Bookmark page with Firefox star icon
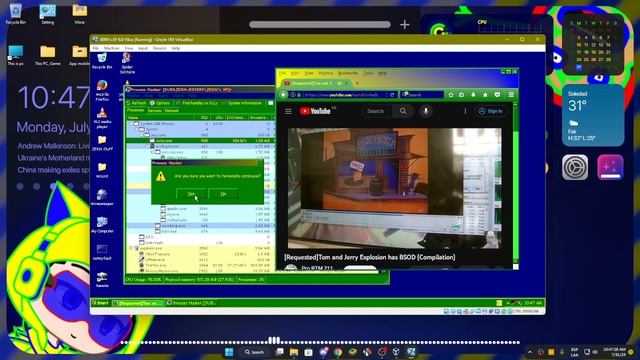 [x=451, y=95]
